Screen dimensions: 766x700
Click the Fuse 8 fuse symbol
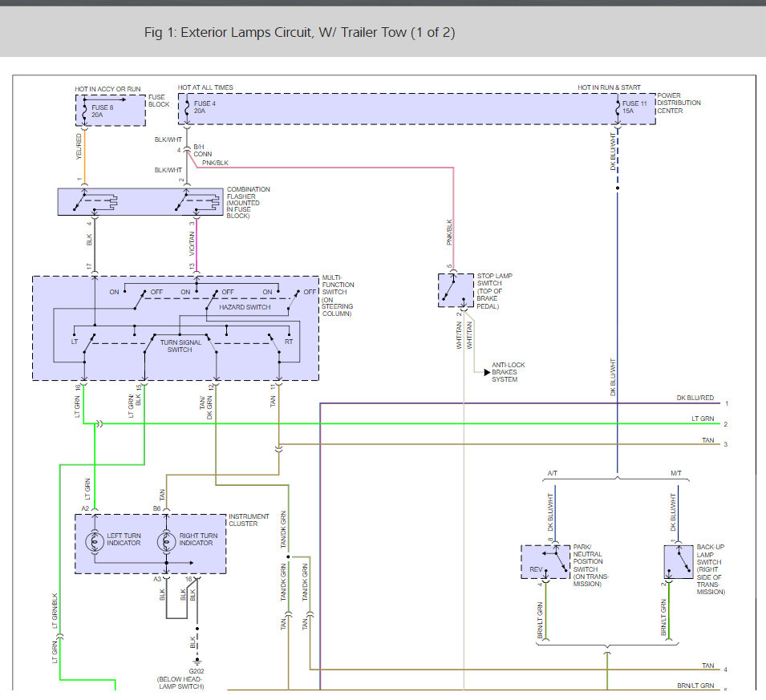click(x=85, y=111)
